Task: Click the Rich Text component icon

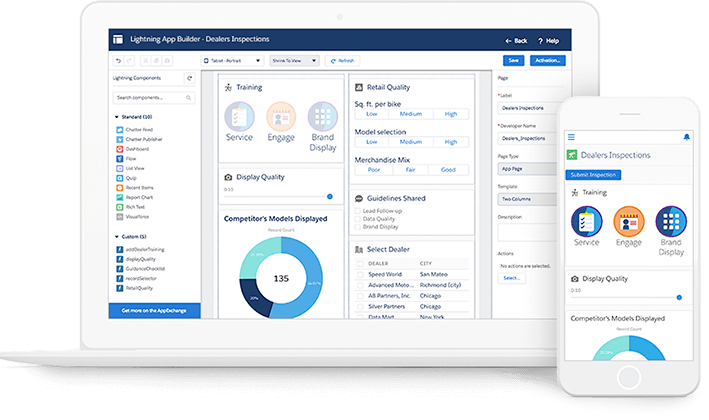Action: click(x=120, y=207)
